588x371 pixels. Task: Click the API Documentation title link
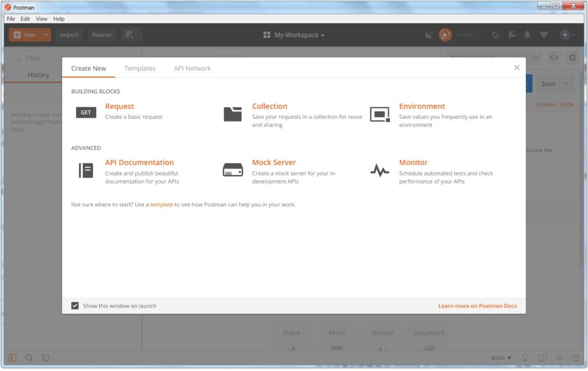(x=139, y=162)
